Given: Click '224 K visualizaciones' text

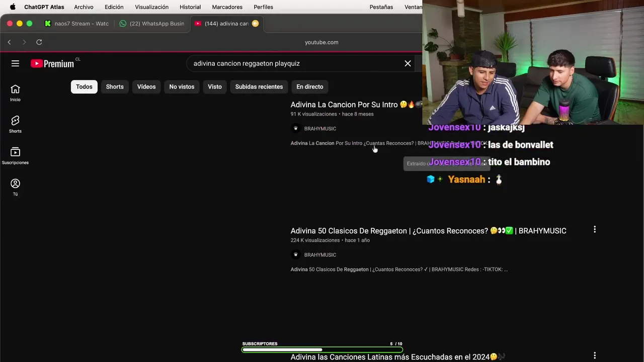Looking at the screenshot, I should coord(315,240).
